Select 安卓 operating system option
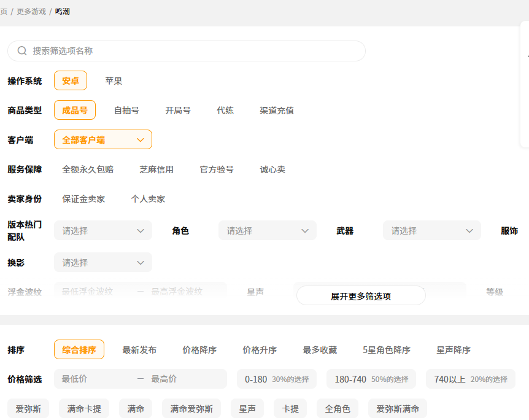The height and width of the screenshot is (420, 529). pos(71,80)
